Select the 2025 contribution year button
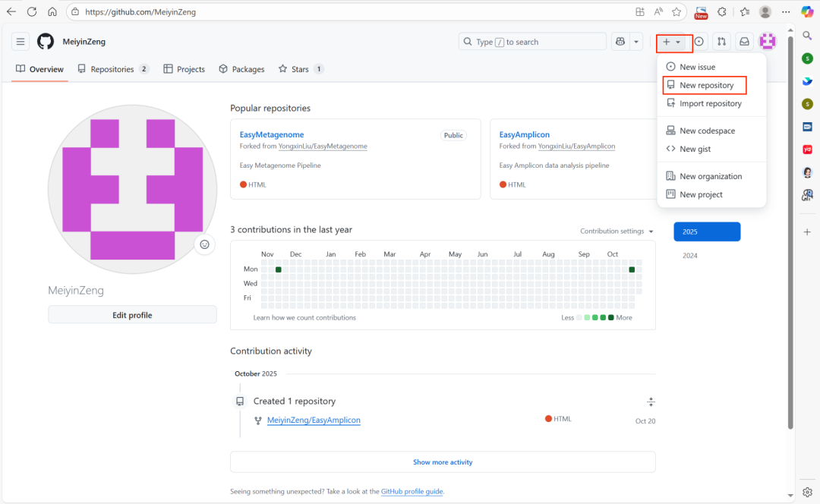 click(x=707, y=232)
